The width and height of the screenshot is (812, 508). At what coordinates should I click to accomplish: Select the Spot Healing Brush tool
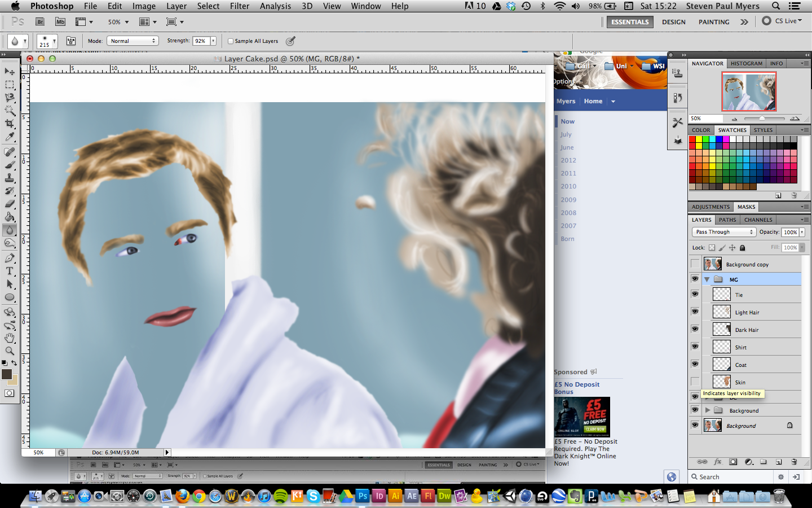[x=10, y=152]
